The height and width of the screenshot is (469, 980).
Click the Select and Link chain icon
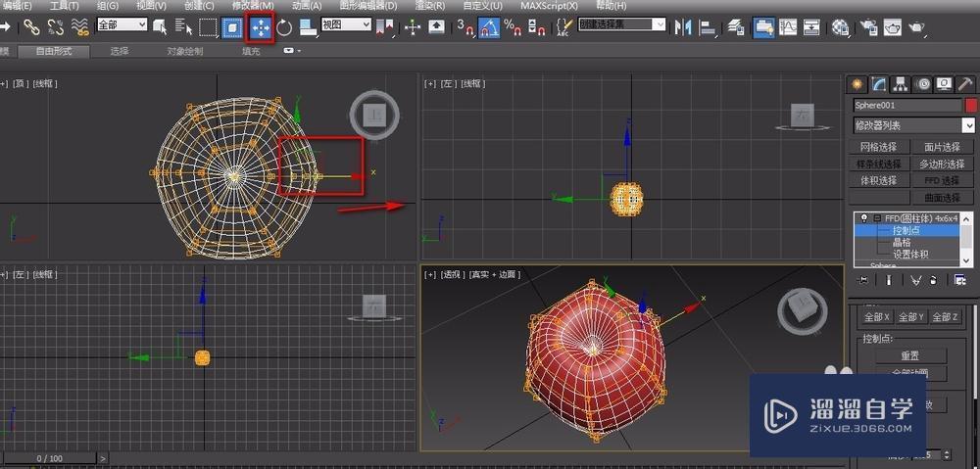tap(32, 27)
